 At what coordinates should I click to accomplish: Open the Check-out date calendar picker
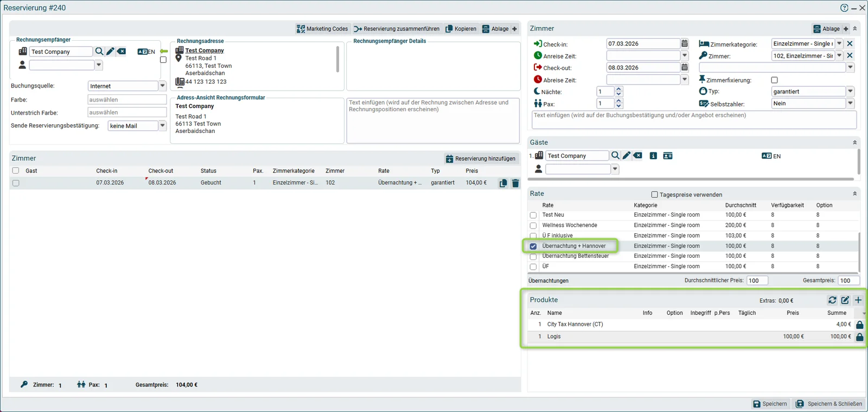click(x=685, y=67)
